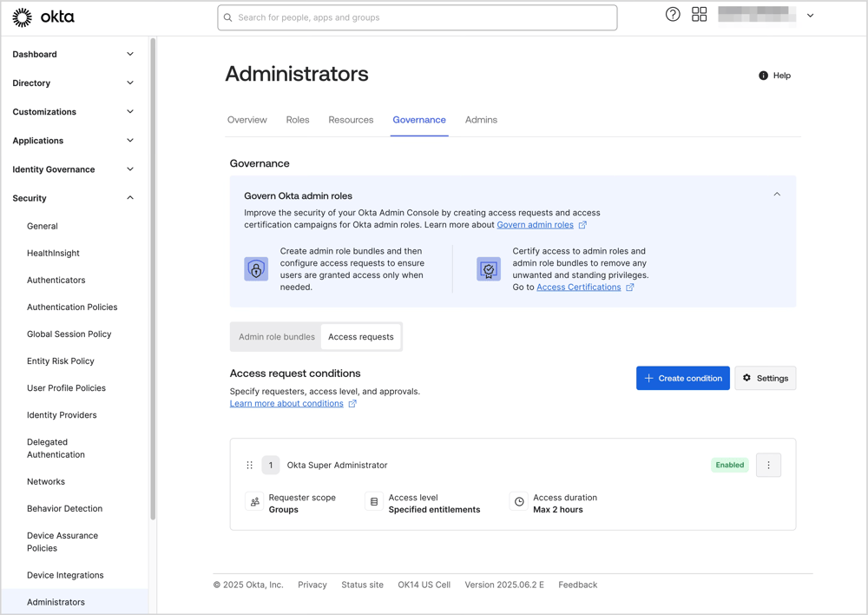This screenshot has width=868, height=615.
Task: Open the Feedback footer link
Action: (578, 585)
